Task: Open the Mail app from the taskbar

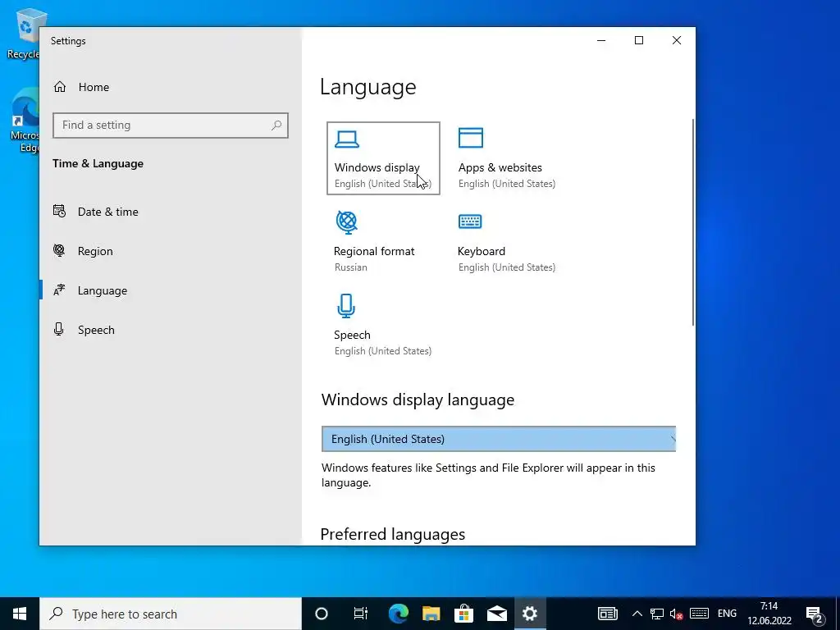Action: (496, 614)
